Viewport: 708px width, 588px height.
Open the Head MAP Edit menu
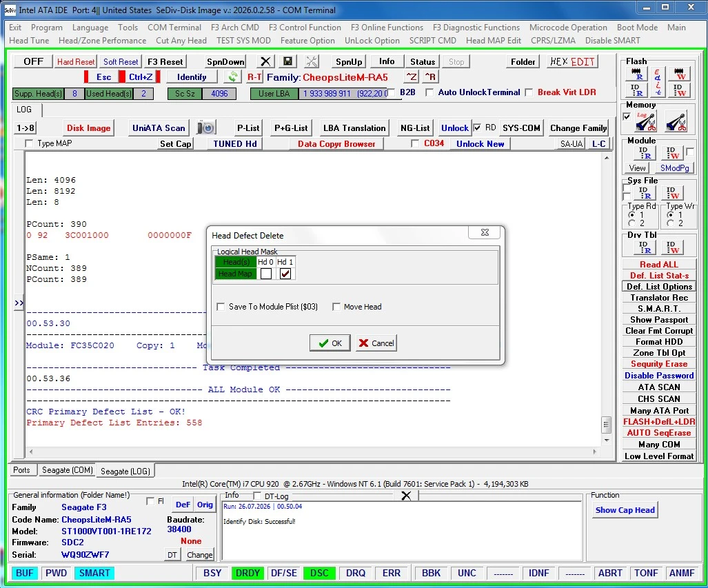tap(493, 41)
